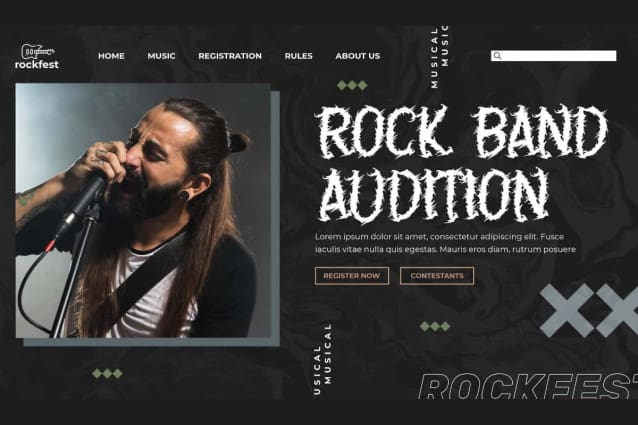Click the rockfest guitar logo icon
638x425 pixels.
click(x=37, y=51)
